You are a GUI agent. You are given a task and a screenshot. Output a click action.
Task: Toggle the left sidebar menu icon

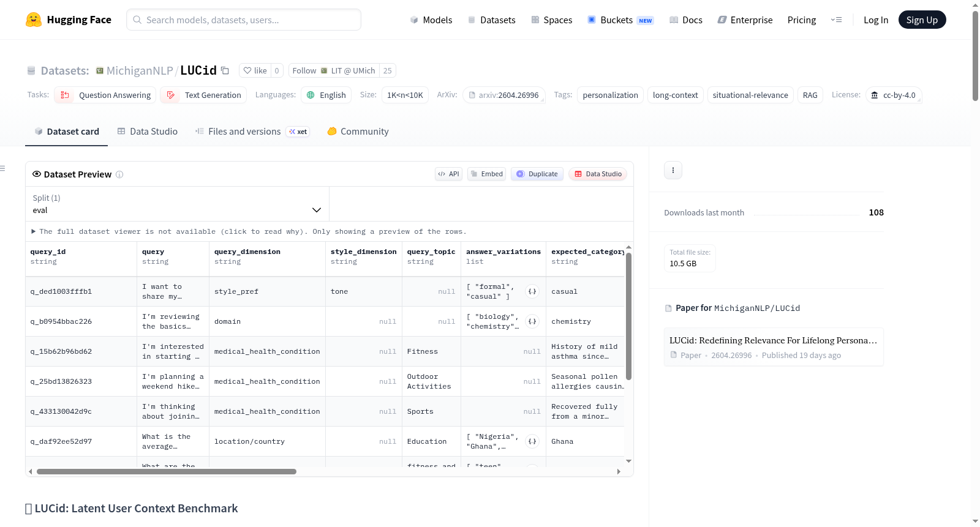point(2,168)
